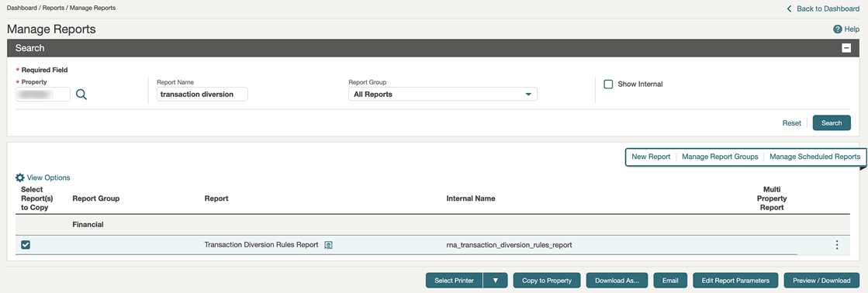
Task: Click the Download As... button
Action: [x=617, y=281]
